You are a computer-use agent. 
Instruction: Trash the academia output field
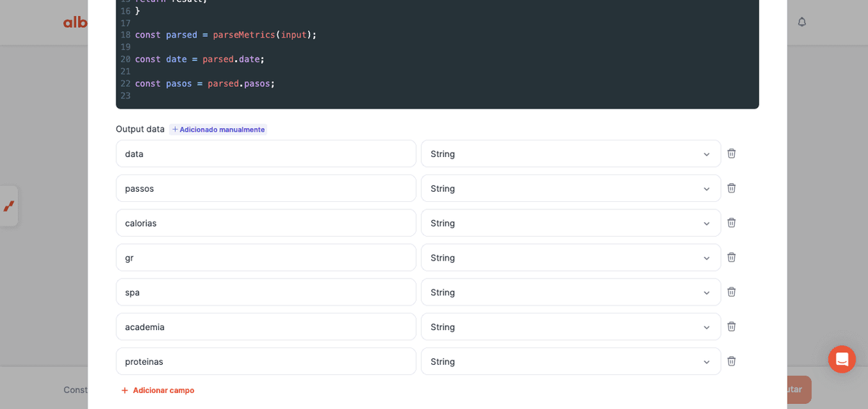[x=731, y=326]
